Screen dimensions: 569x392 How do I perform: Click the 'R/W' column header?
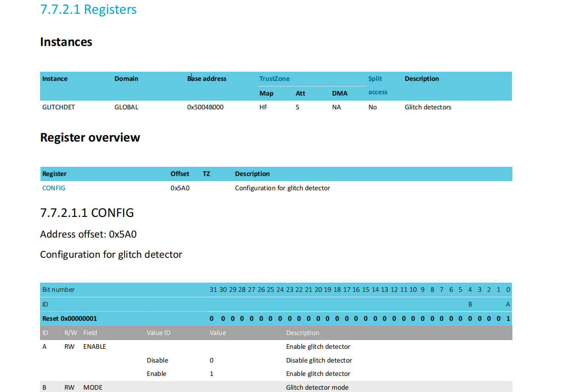coord(71,333)
